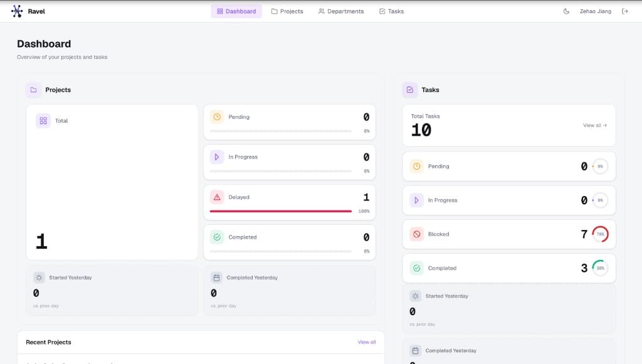Open the Dashboard tab
642x364 pixels.
[236, 11]
